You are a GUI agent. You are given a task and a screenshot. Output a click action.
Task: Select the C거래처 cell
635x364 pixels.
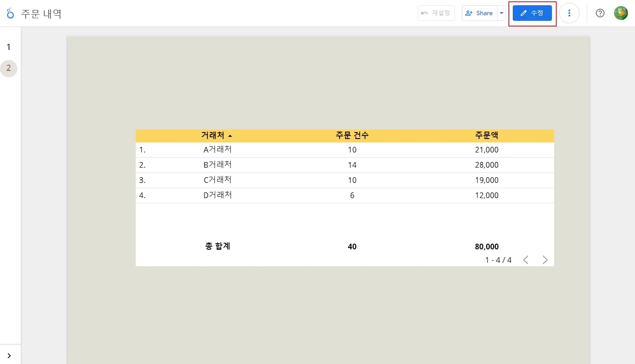(x=217, y=180)
